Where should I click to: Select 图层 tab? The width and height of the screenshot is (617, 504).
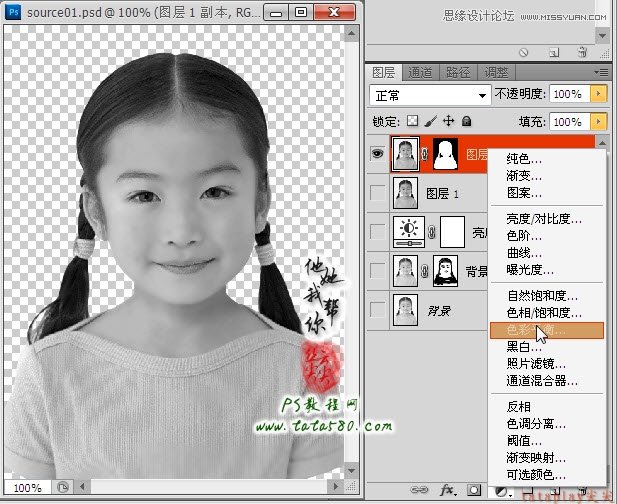click(x=383, y=72)
